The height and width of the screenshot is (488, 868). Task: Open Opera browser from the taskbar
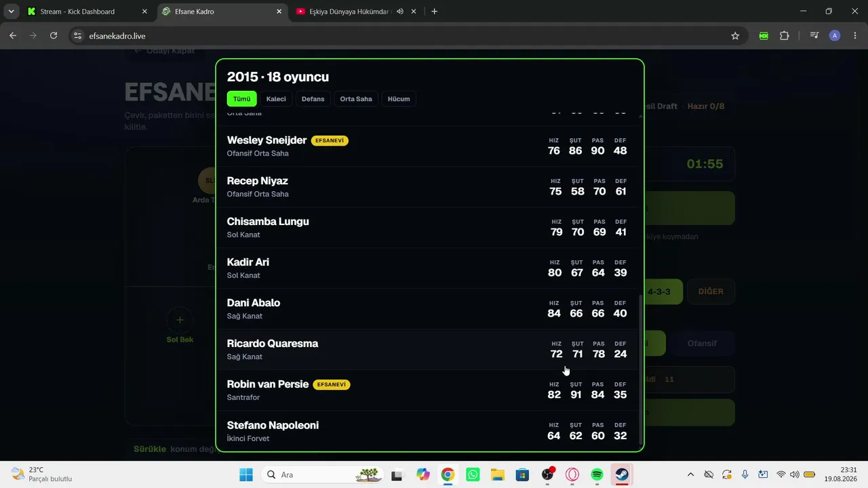pos(572,474)
